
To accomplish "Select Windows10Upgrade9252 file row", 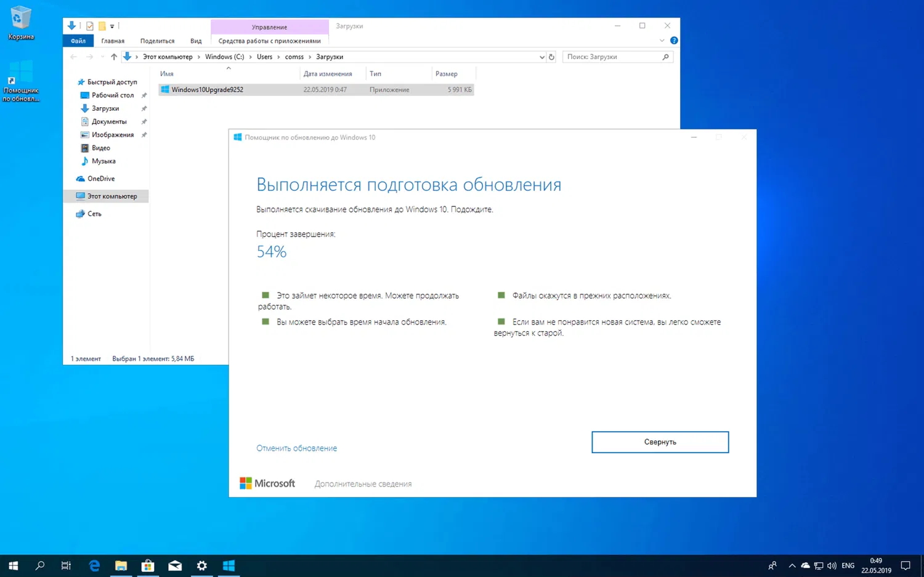I will 316,90.
